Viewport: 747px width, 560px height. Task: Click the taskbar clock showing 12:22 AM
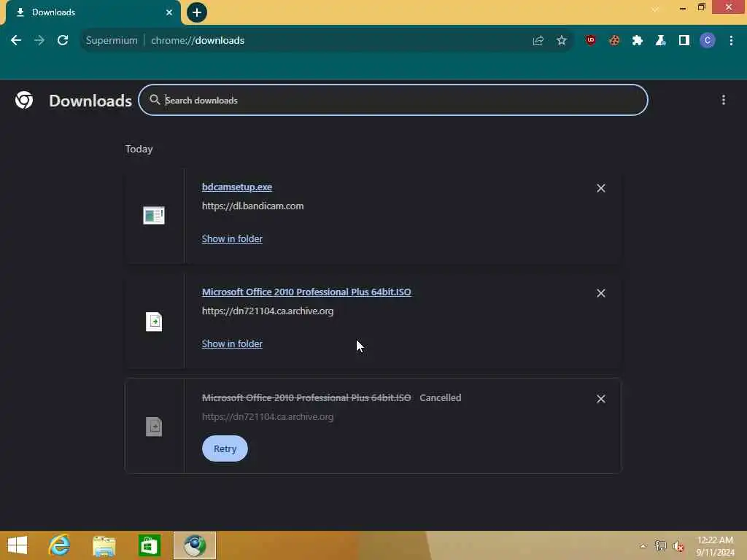click(715, 546)
